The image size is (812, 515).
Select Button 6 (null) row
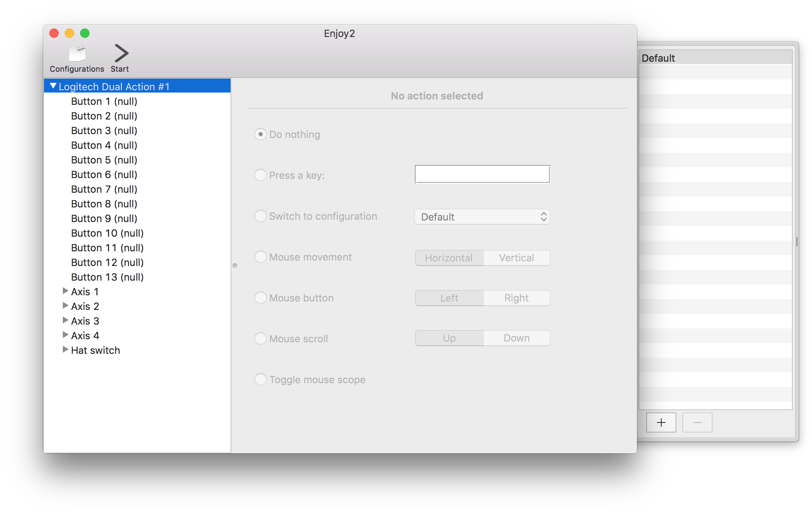(x=137, y=175)
